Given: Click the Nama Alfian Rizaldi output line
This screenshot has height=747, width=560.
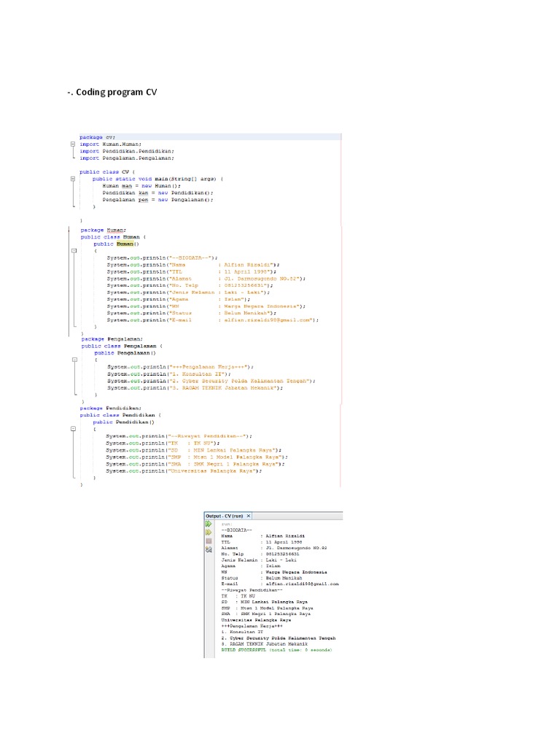Looking at the screenshot, I should pyautogui.click(x=262, y=536).
